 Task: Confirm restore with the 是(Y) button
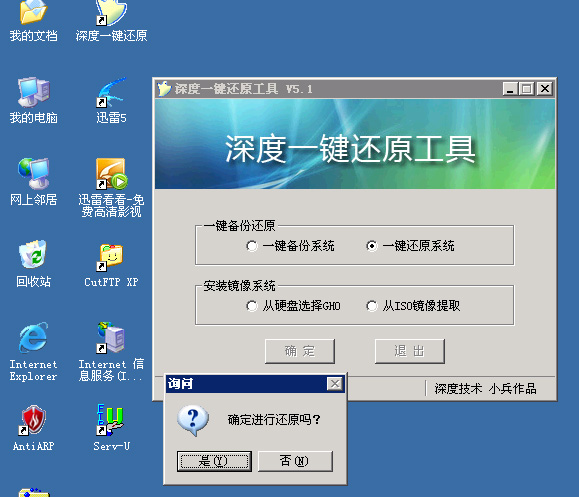(x=214, y=461)
